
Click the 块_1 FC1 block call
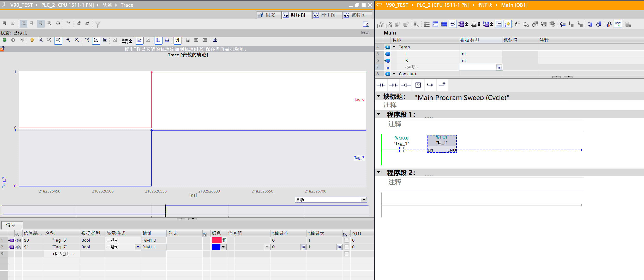coord(441,143)
